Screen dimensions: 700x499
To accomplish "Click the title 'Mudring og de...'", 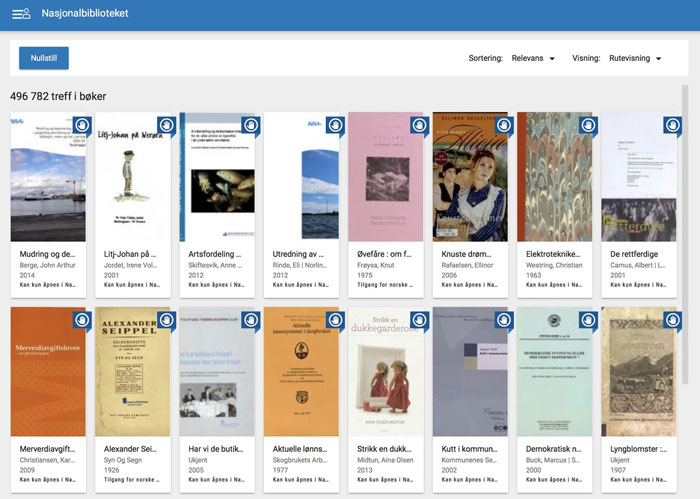I will click(47, 254).
